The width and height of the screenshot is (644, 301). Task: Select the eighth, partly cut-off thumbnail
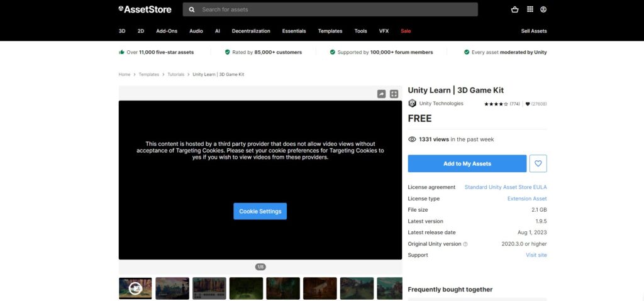[x=389, y=288]
